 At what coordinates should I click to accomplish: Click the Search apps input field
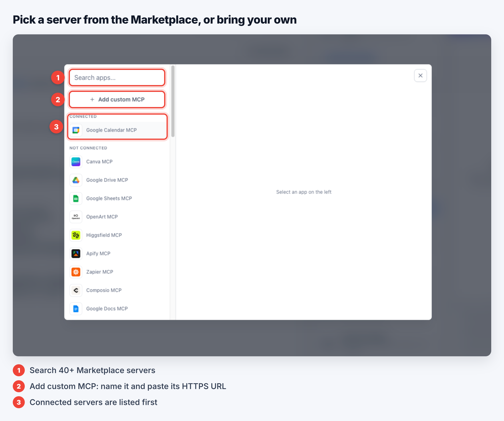(x=117, y=77)
